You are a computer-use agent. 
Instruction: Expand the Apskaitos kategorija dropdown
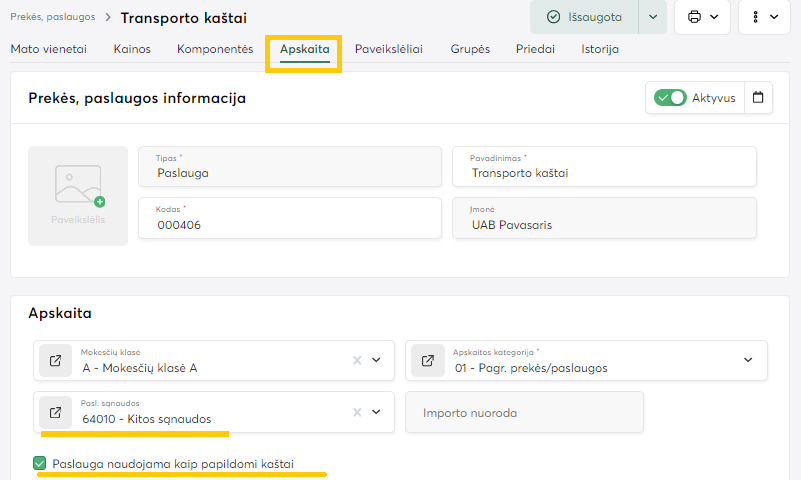(x=748, y=361)
